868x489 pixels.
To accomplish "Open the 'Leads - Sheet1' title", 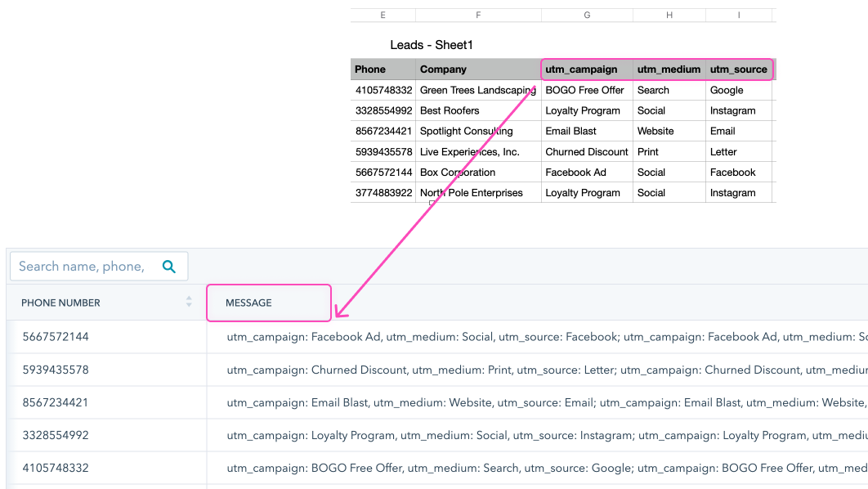I will (x=432, y=45).
